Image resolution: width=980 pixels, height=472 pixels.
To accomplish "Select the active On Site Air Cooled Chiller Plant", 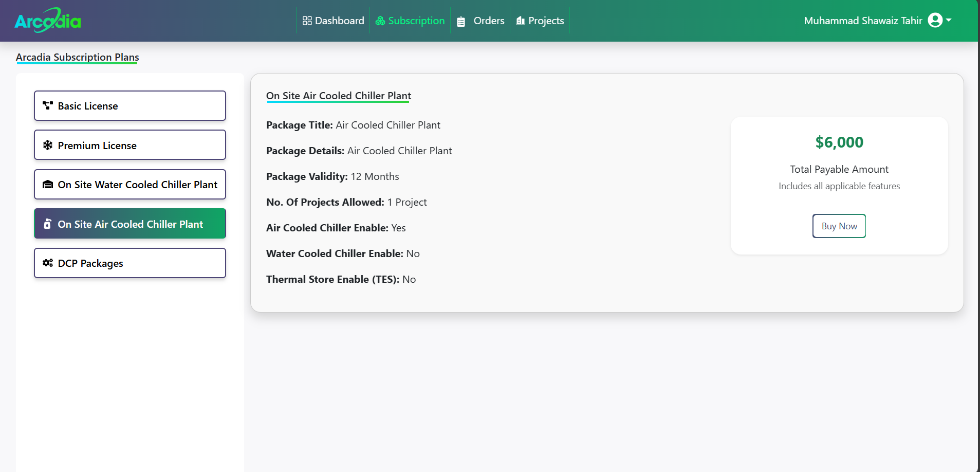I will [x=130, y=224].
